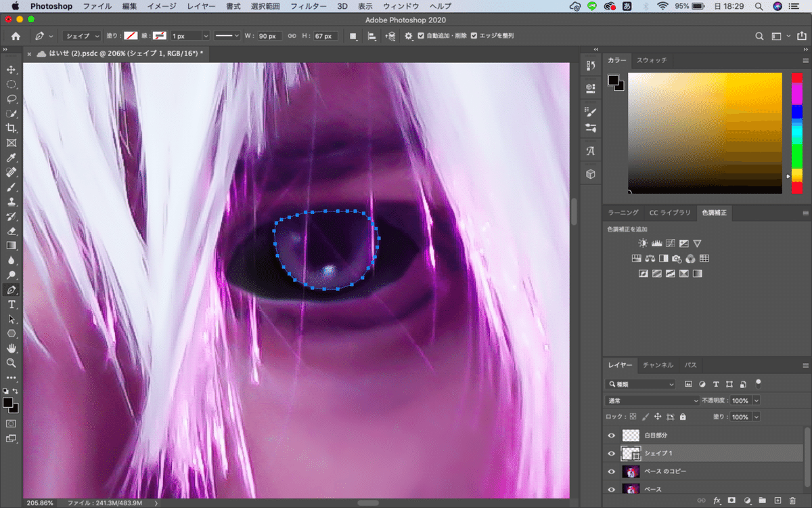The height and width of the screenshot is (508, 812).
Task: Select the Zoom tool
Action: pyautogui.click(x=12, y=363)
